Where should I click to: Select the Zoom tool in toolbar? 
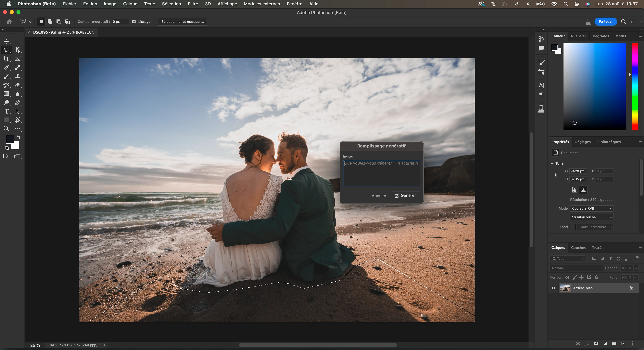coord(6,129)
